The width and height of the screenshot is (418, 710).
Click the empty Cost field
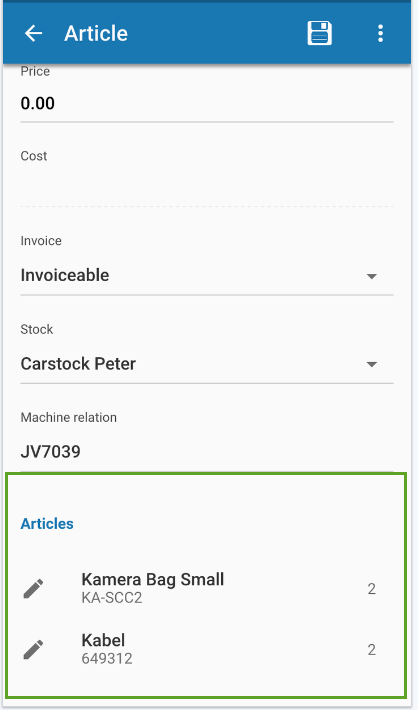[207, 188]
